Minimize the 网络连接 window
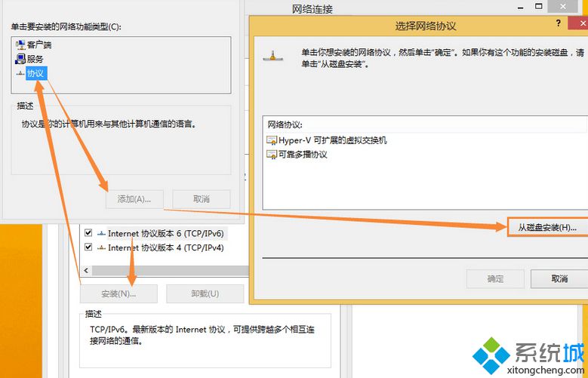Image resolution: width=588 pixels, height=378 pixels. pos(522,6)
